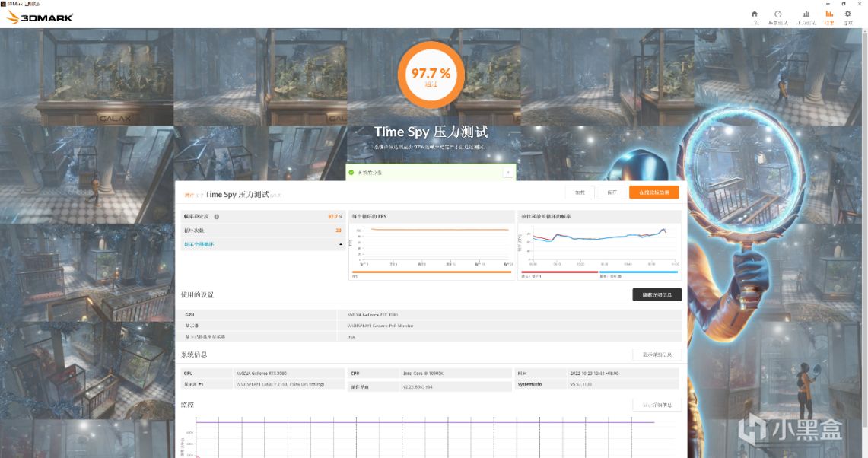Click NVIDIA GeForce RTX 3080 in settings used
868x458 pixels.
(372, 314)
